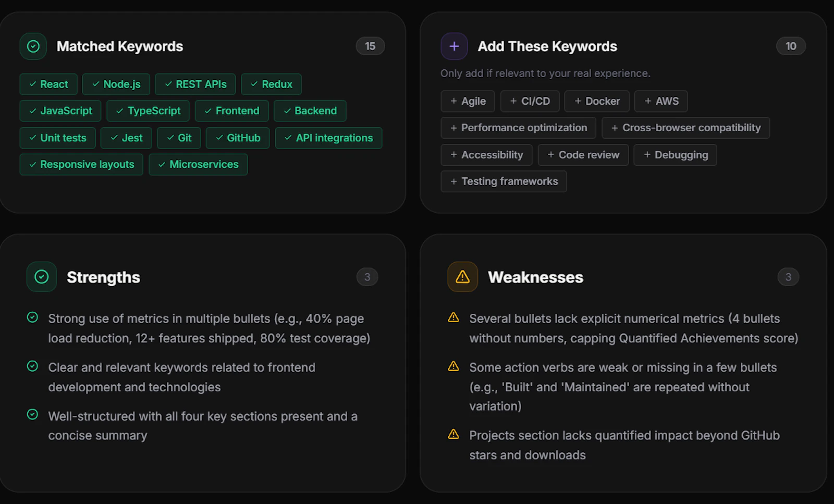
Task: Click the 'Strengths' heading text
Action: [x=103, y=277]
